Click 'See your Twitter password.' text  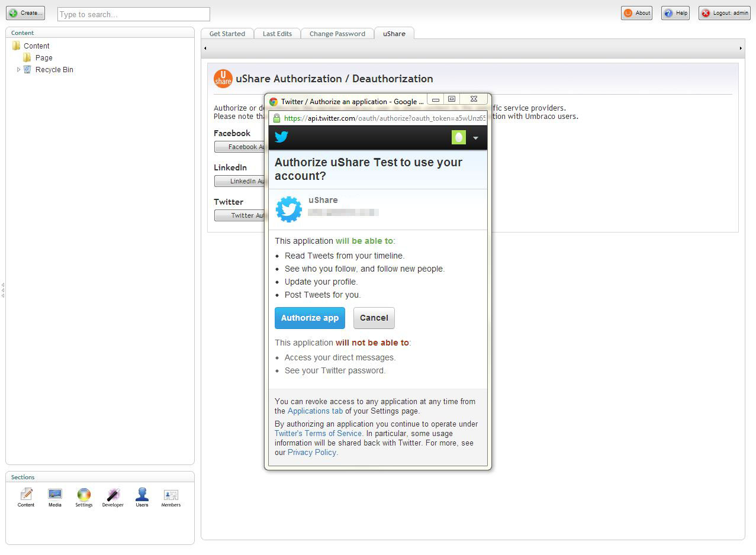pyautogui.click(x=335, y=370)
